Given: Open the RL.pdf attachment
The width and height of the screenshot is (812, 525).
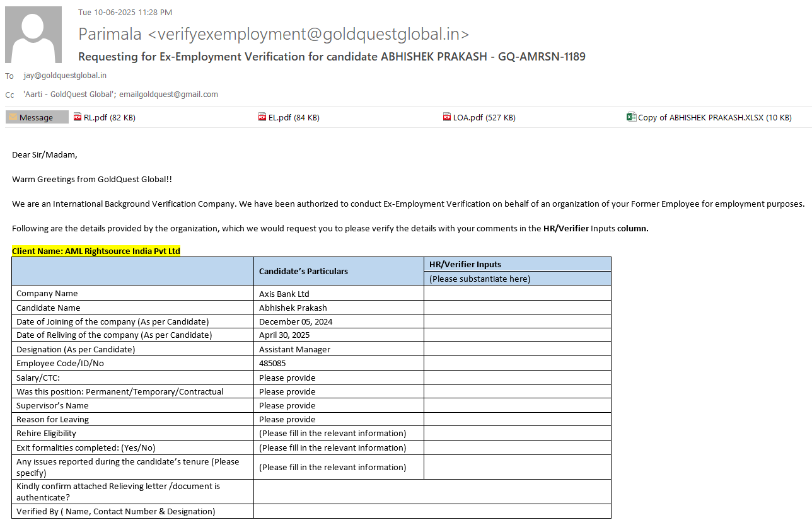Looking at the screenshot, I should 105,117.
